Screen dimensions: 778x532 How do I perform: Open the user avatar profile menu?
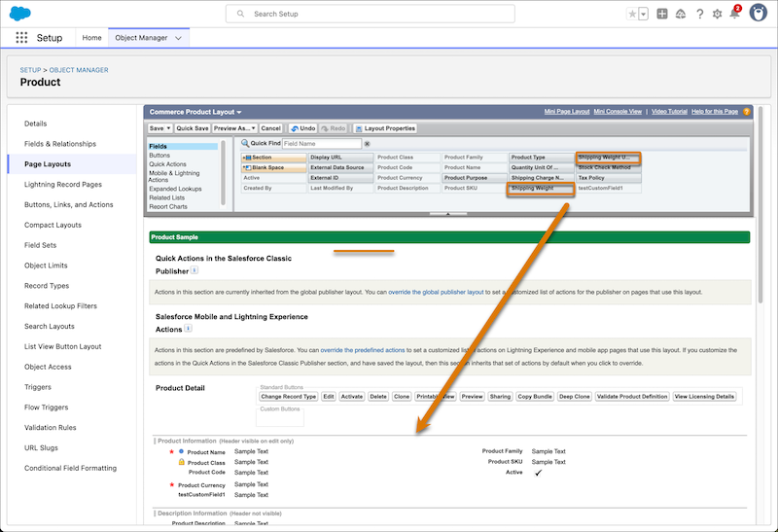pyautogui.click(x=759, y=13)
